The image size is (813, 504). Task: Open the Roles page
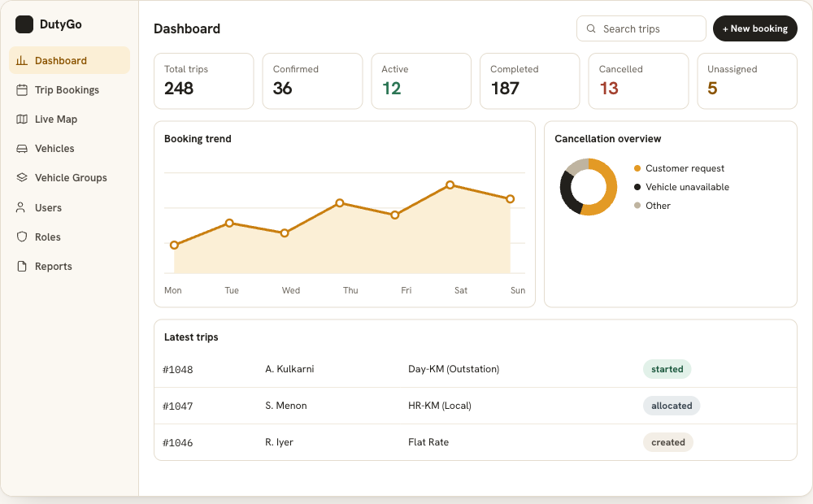click(x=69, y=237)
